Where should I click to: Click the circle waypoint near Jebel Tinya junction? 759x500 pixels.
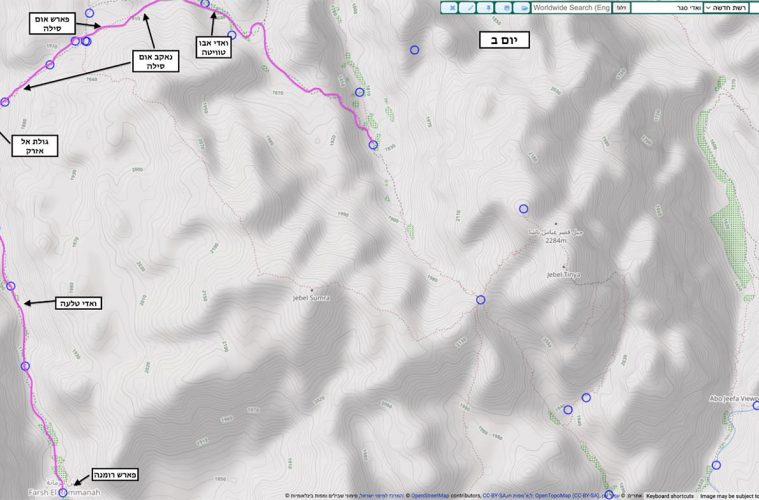[480, 300]
